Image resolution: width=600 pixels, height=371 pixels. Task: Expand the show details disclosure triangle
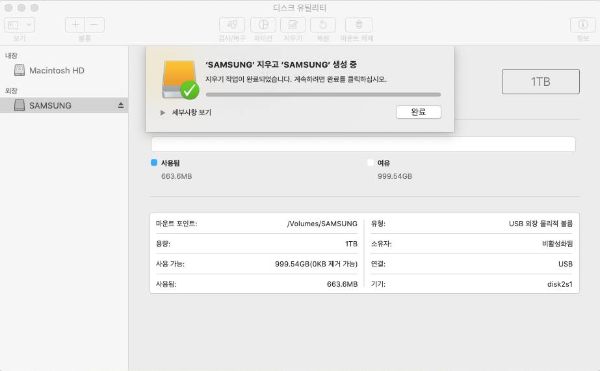tap(163, 112)
